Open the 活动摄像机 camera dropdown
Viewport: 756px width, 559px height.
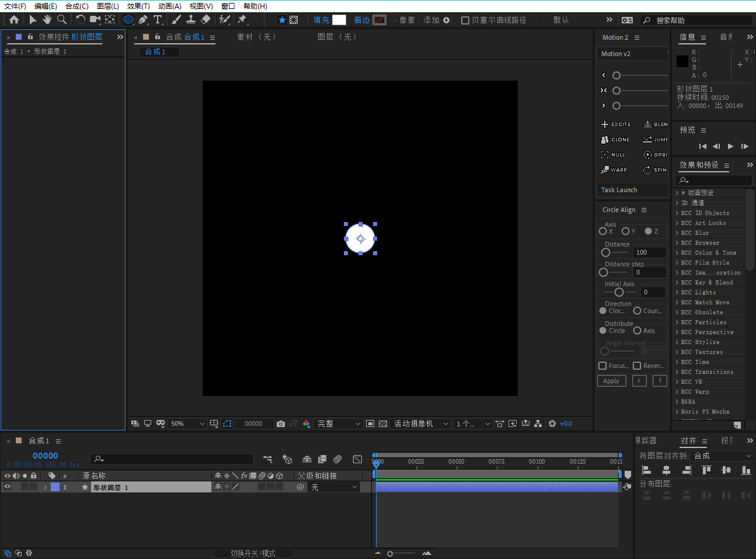click(x=420, y=423)
